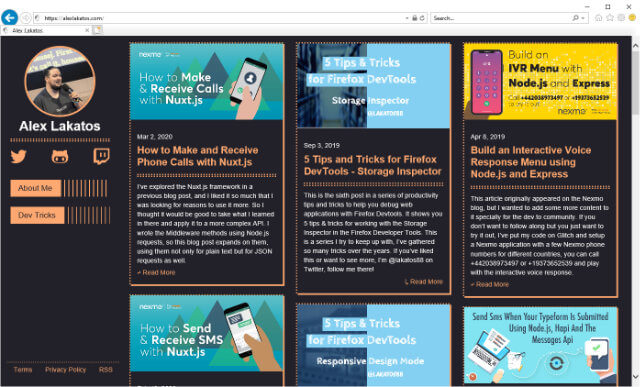Click the search magnifier icon

(576, 18)
